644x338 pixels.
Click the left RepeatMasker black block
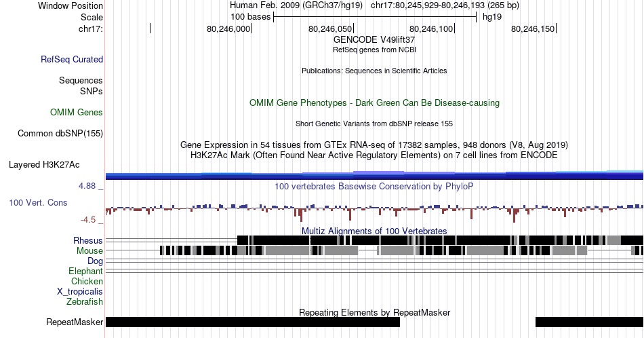[253, 322]
